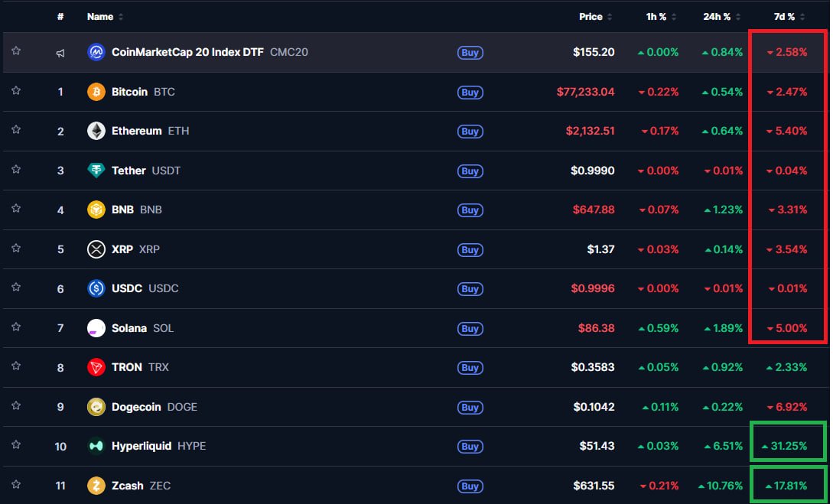Click the USDC logo icon

(x=96, y=288)
